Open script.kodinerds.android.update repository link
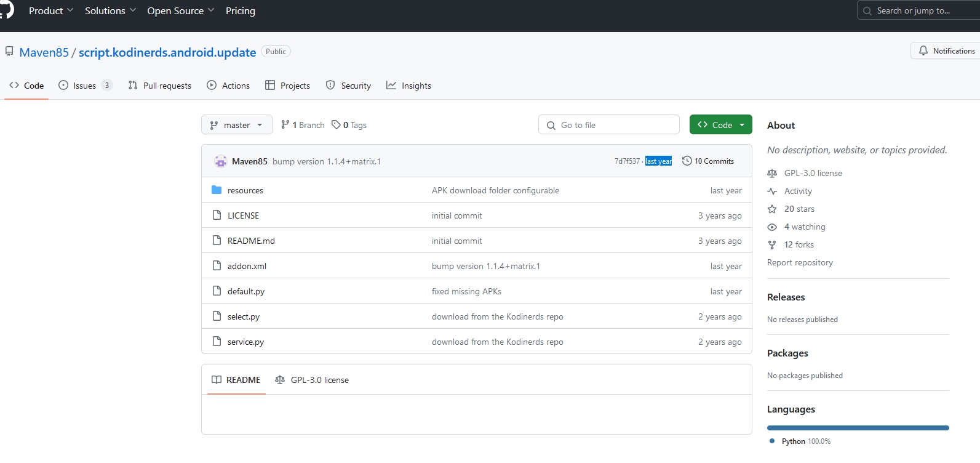980x463 pixels. click(x=167, y=52)
